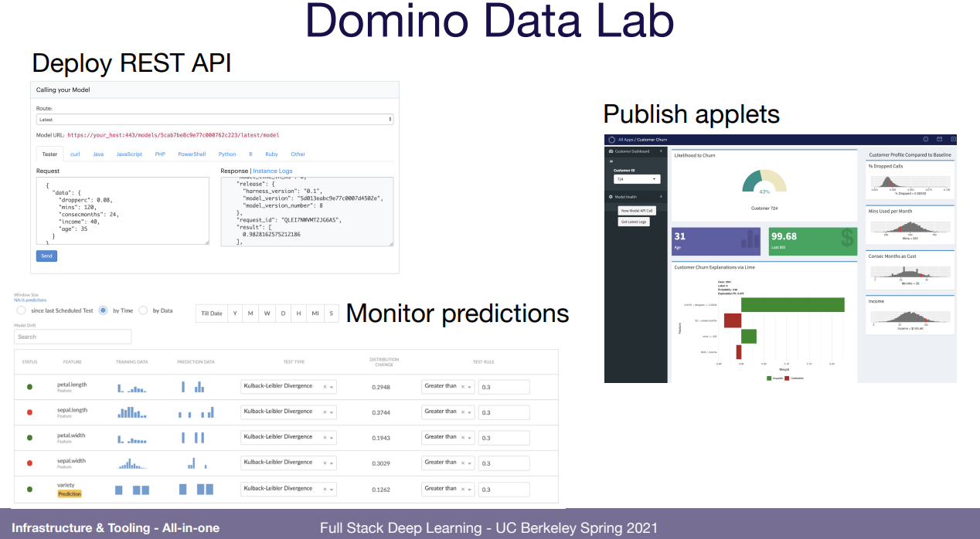
Task: Open the JavaScript code tab
Action: 129,154
